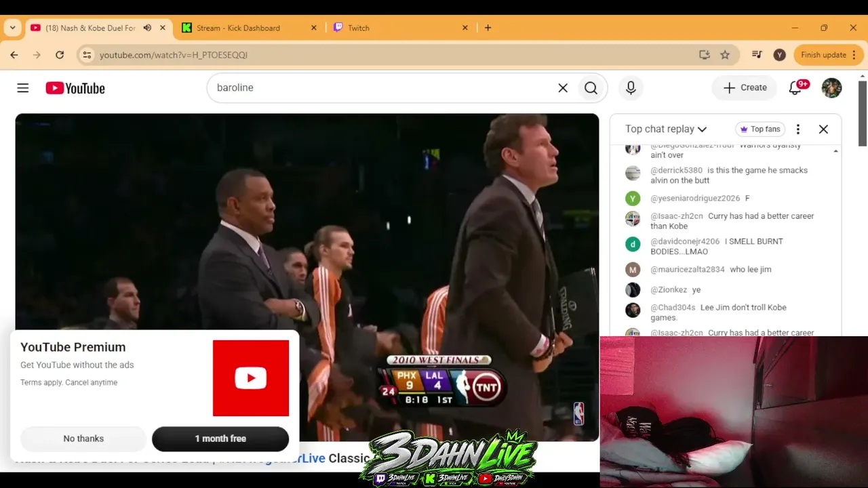Open Chrome media controls
Screen dimensions: 868x488
(x=757, y=55)
